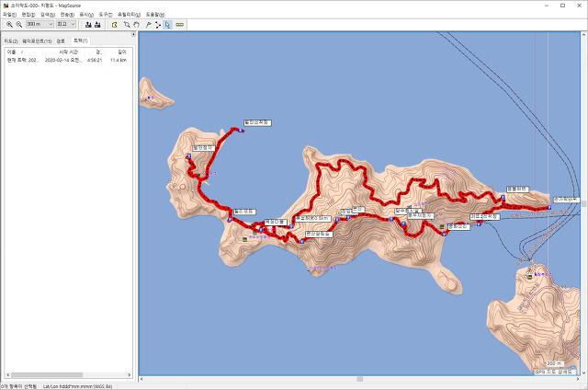Click the 4:56:21 elapsed time cell

pyautogui.click(x=94, y=60)
